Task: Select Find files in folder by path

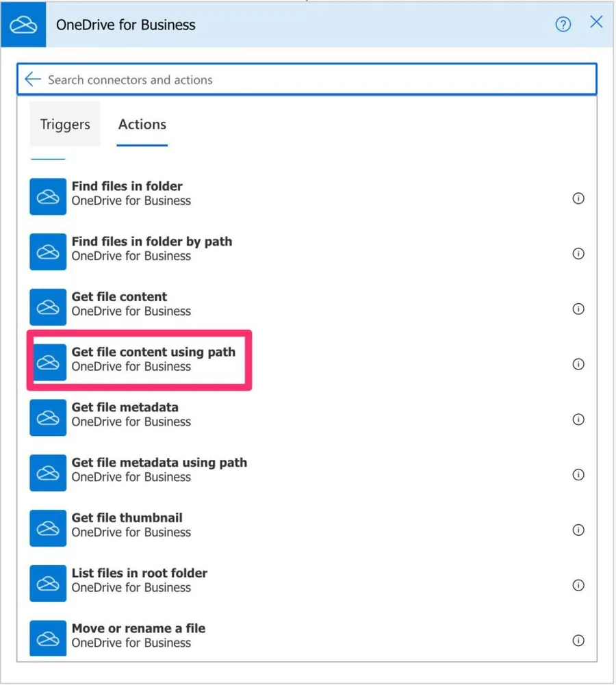Action: pos(151,248)
